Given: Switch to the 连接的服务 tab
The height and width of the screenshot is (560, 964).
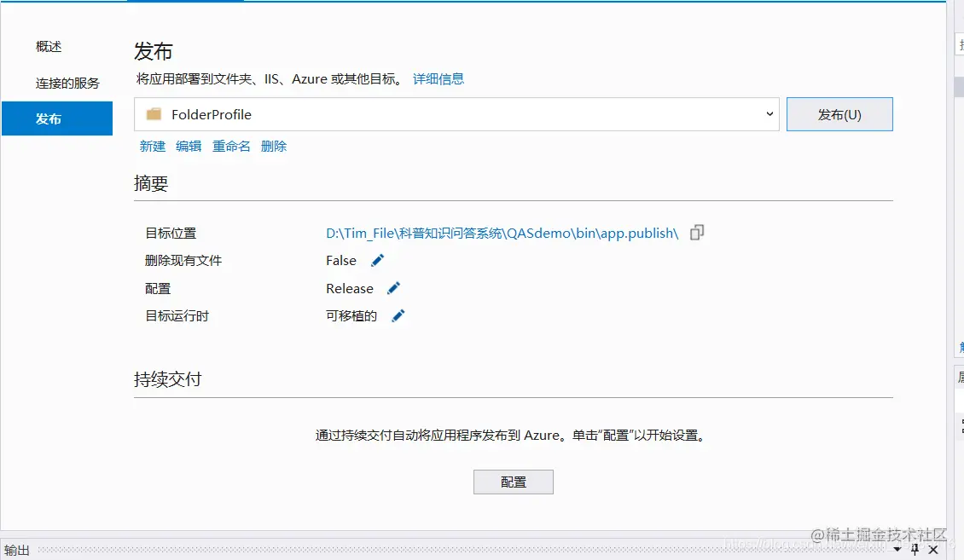Looking at the screenshot, I should click(67, 83).
